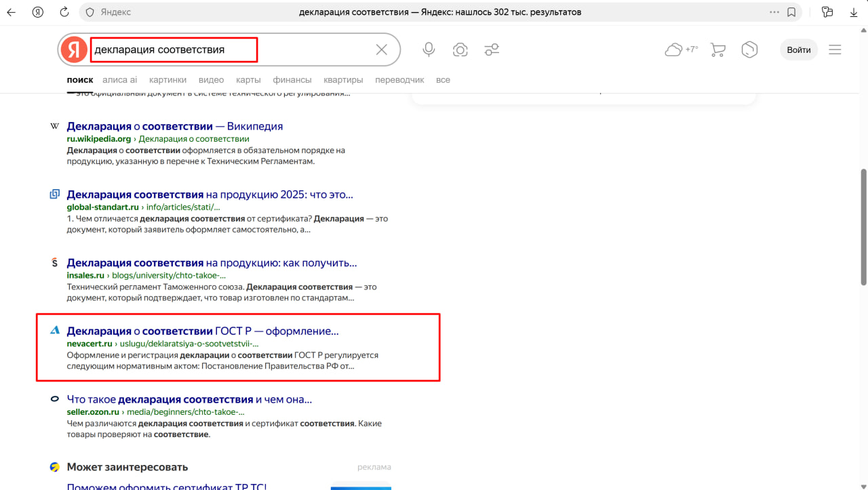
Task: Click the Wikipedia favicon of the first result
Action: [x=55, y=126]
